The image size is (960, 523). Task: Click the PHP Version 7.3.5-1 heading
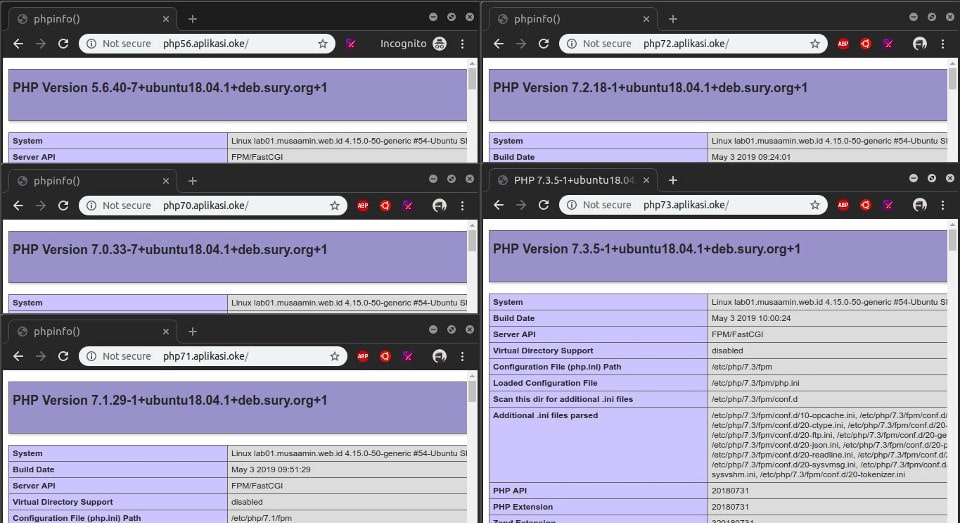(x=647, y=249)
